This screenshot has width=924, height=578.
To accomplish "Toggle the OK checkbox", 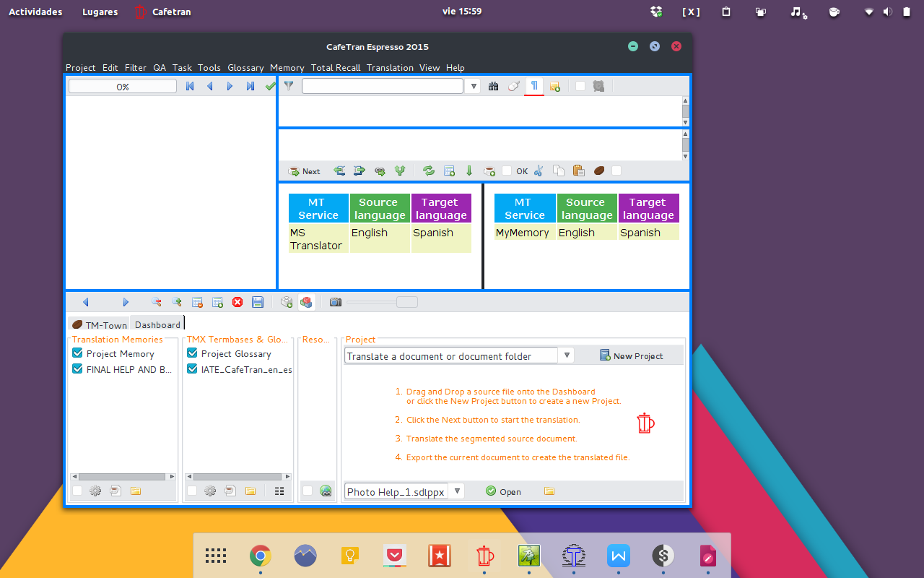I will point(507,171).
